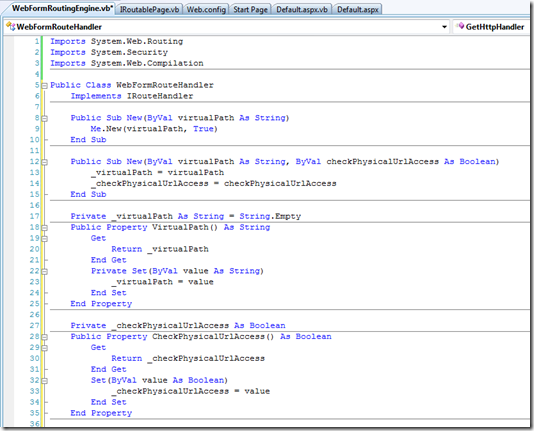Click line number 27 in the margin
Viewport: 534px width, 431px height.
pyautogui.click(x=34, y=325)
